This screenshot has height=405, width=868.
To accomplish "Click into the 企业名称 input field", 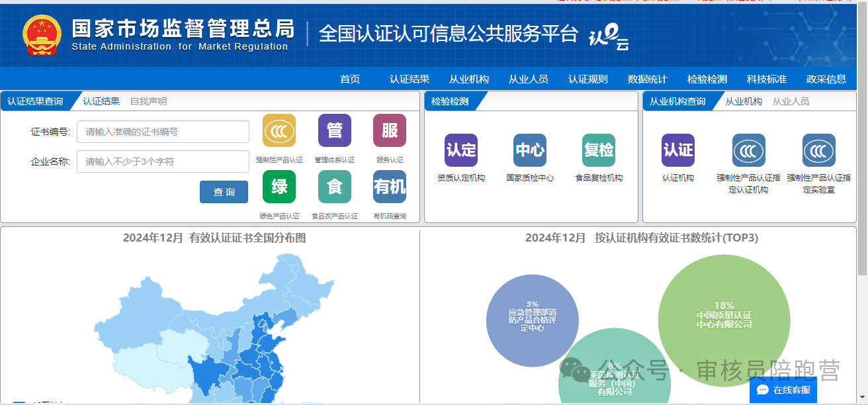I will pos(163,161).
